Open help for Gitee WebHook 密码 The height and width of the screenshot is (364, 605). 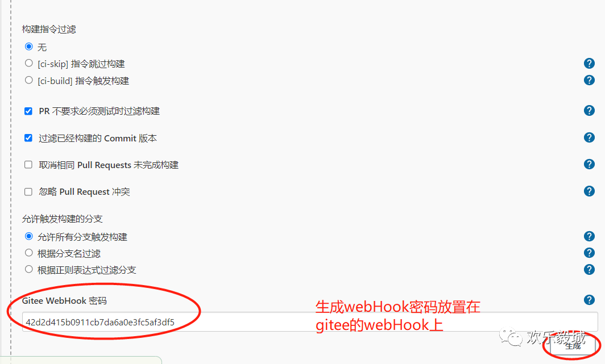coord(589,300)
